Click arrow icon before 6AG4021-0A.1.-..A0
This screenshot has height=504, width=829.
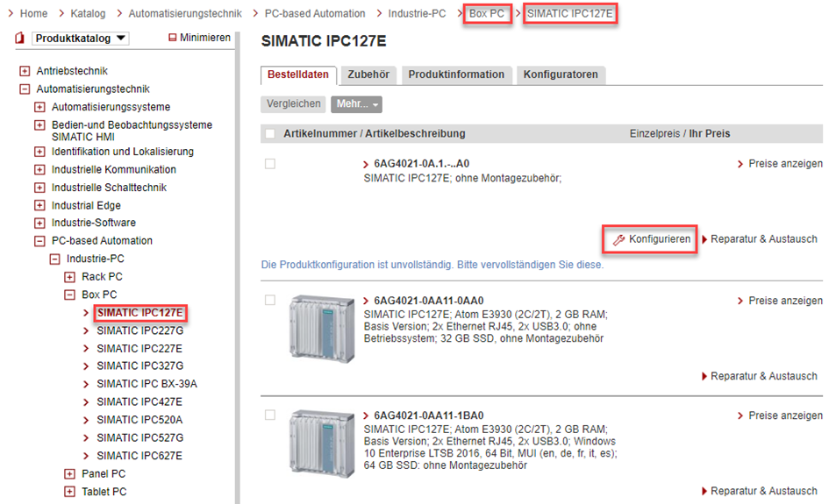pyautogui.click(x=366, y=164)
